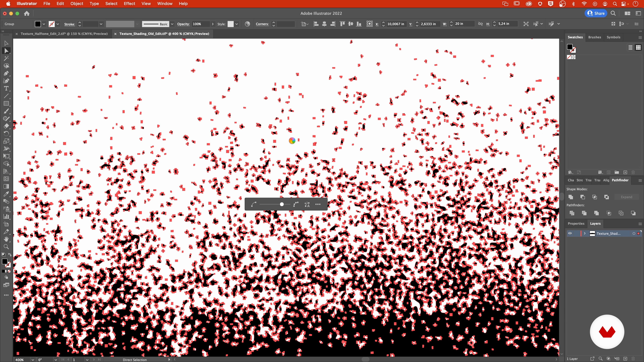The width and height of the screenshot is (644, 362).
Task: Click the Divide pathfinder icon
Action: (x=572, y=213)
